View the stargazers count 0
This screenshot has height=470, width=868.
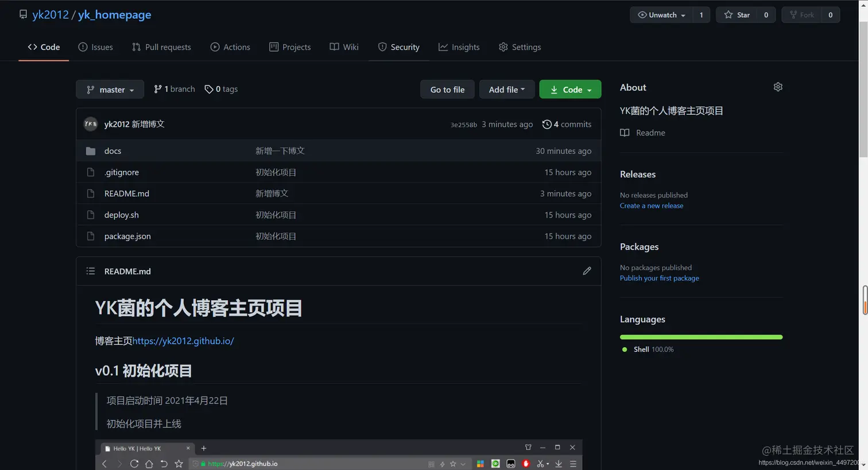(766, 15)
